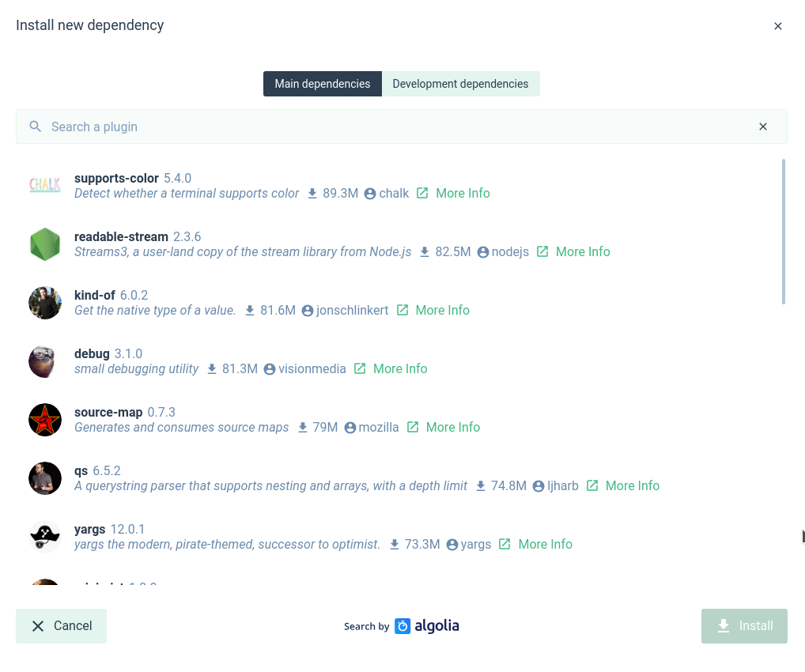Open More Info for debug
The height and width of the screenshot is (672, 805).
point(400,369)
